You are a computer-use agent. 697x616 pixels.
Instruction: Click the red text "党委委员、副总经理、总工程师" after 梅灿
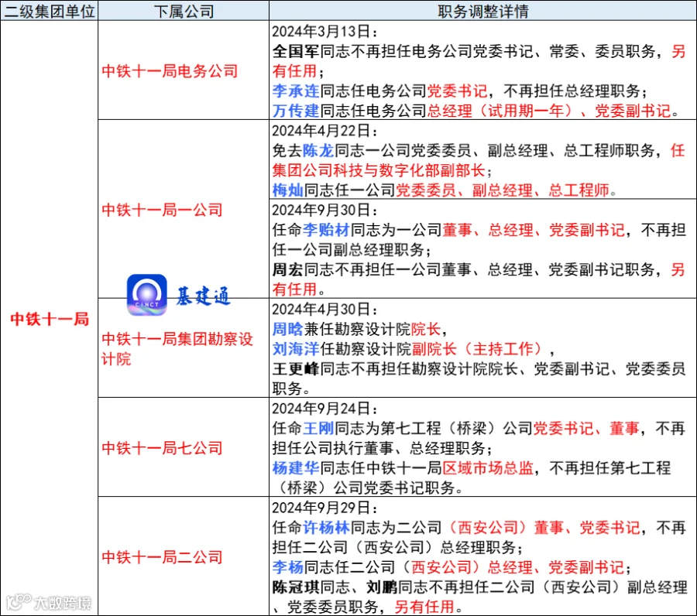click(x=503, y=190)
